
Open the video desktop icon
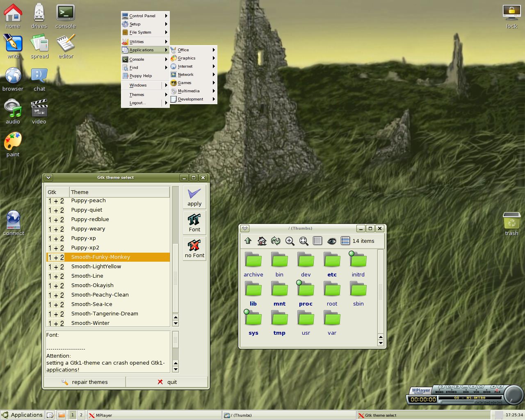(x=39, y=112)
